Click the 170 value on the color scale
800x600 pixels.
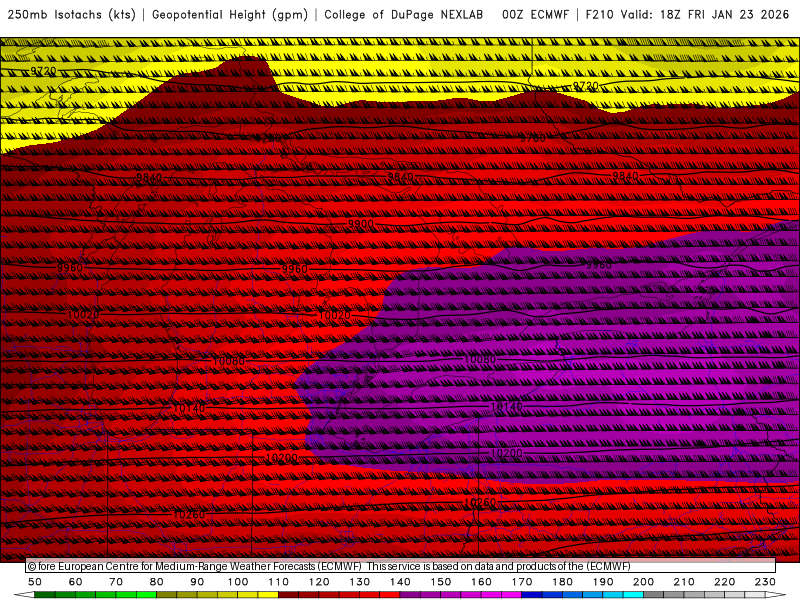[521, 582]
